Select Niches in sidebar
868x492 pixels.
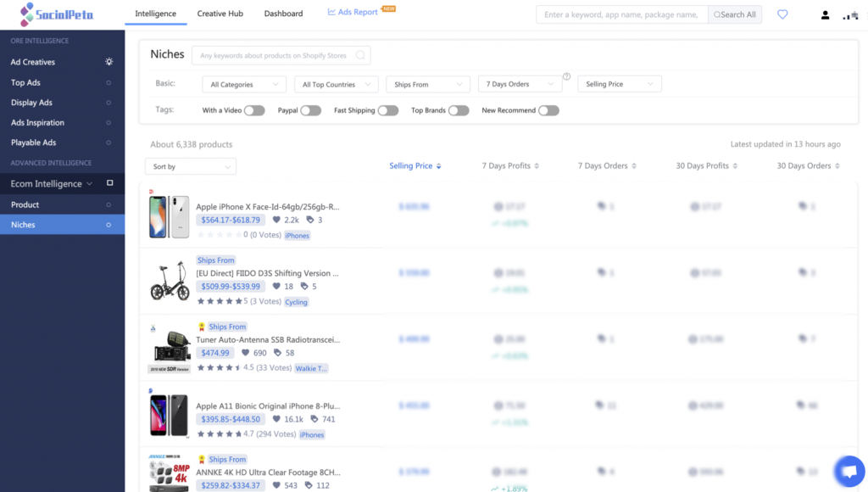click(62, 225)
